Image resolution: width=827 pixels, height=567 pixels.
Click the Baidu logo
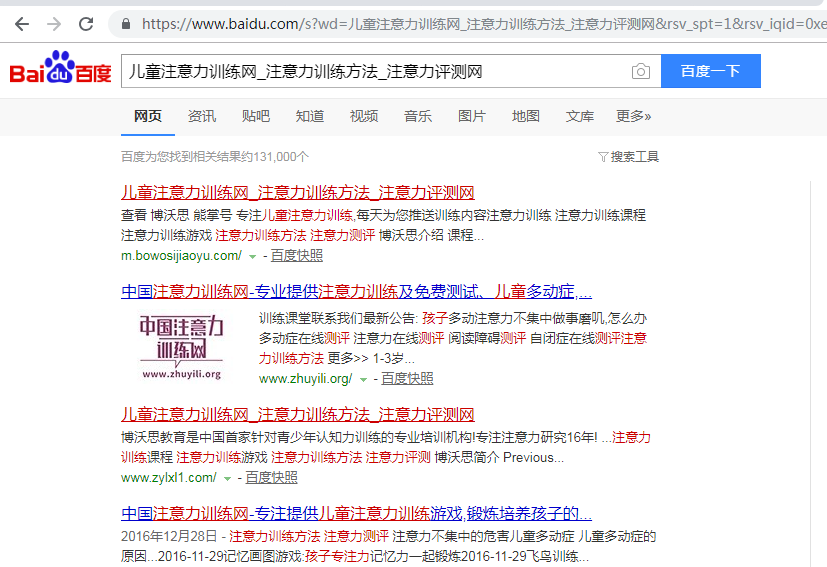[60, 70]
